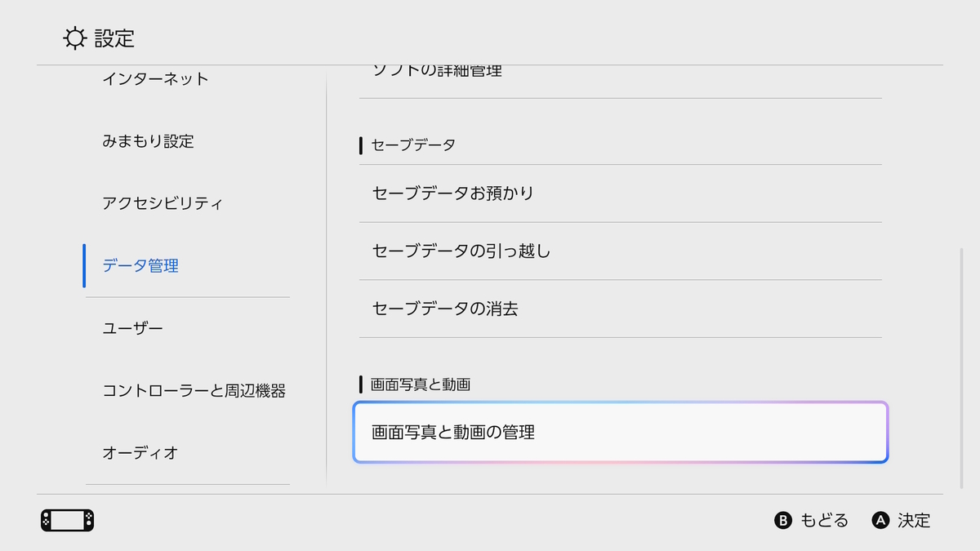Open セーブデータお預かり option

(621, 193)
